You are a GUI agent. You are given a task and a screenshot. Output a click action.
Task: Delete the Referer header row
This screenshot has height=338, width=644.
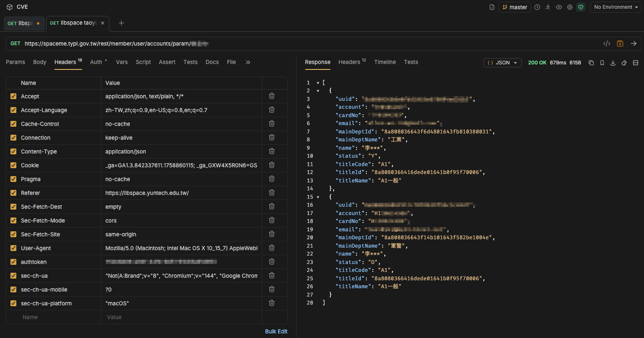pos(272,193)
